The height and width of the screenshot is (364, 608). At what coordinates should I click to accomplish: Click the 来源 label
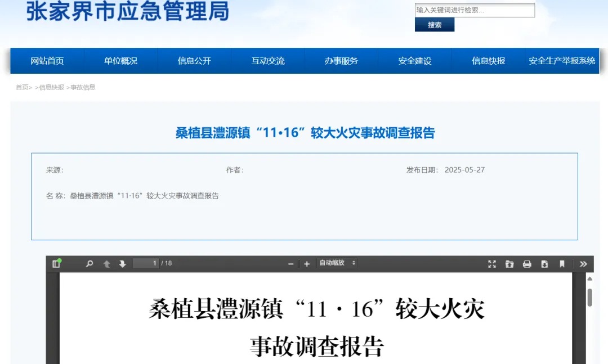tap(55, 170)
